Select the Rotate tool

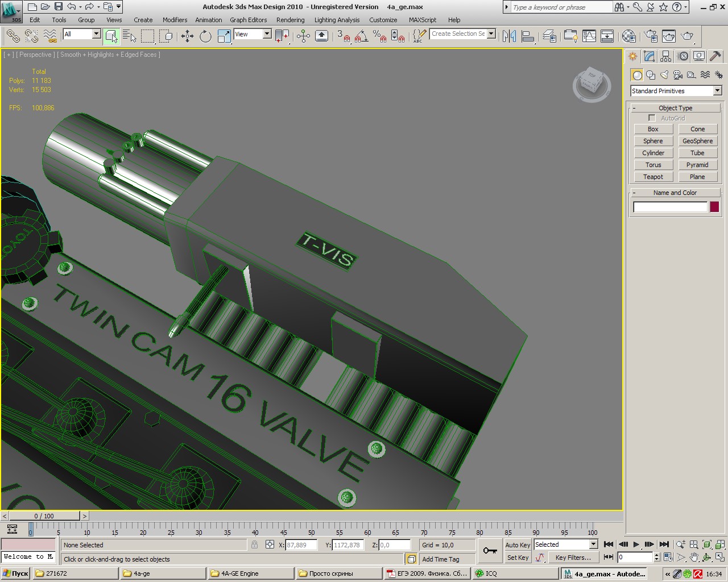tap(205, 36)
